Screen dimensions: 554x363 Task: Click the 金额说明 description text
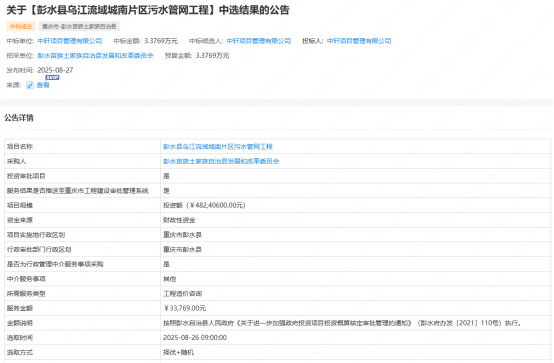(x=342, y=323)
